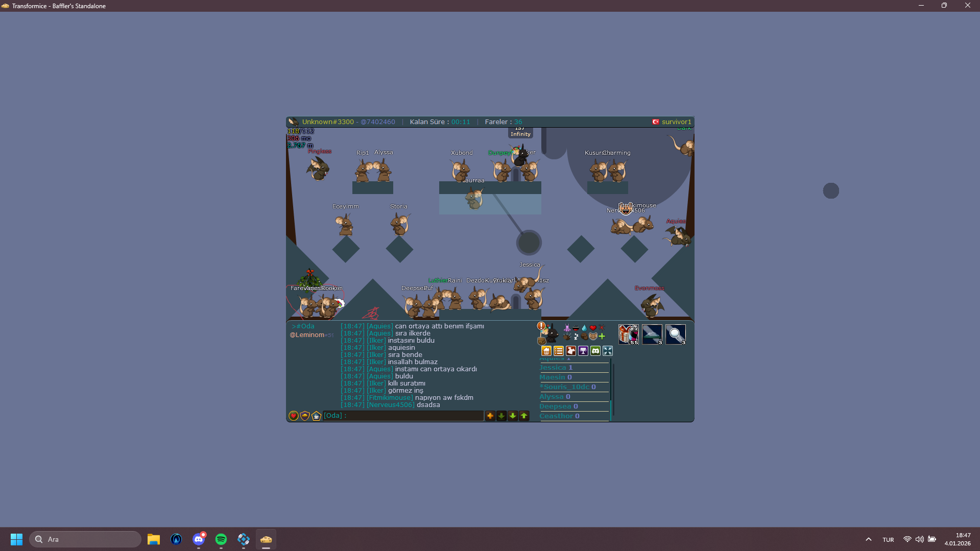Click the mouse named Eceyimm
The height and width of the screenshot is (551, 980).
(345, 224)
